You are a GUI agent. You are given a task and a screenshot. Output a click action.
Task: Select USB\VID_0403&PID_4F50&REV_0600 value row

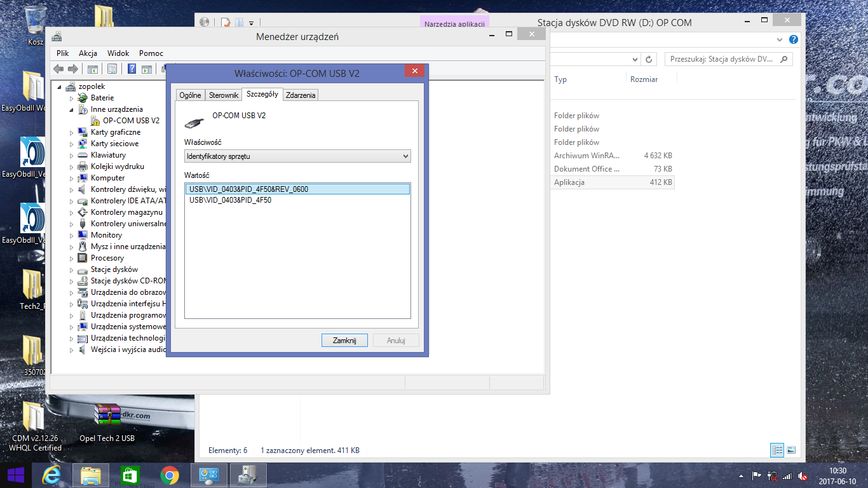(x=297, y=189)
